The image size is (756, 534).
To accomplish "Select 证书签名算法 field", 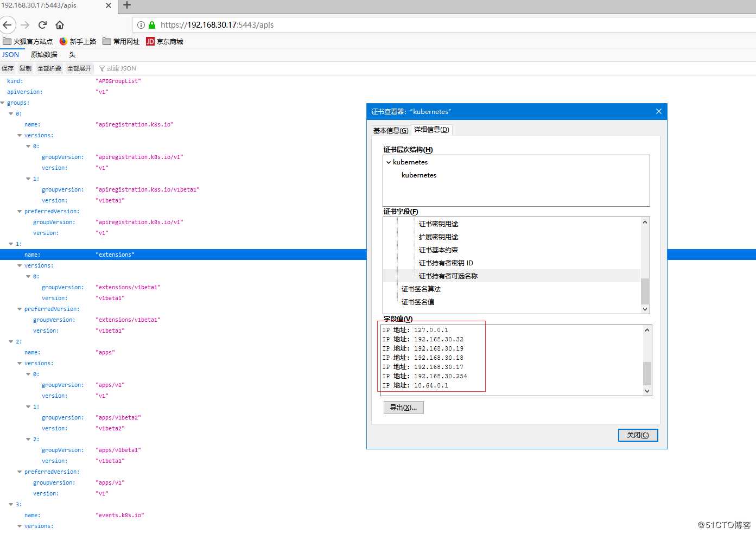I will point(421,289).
